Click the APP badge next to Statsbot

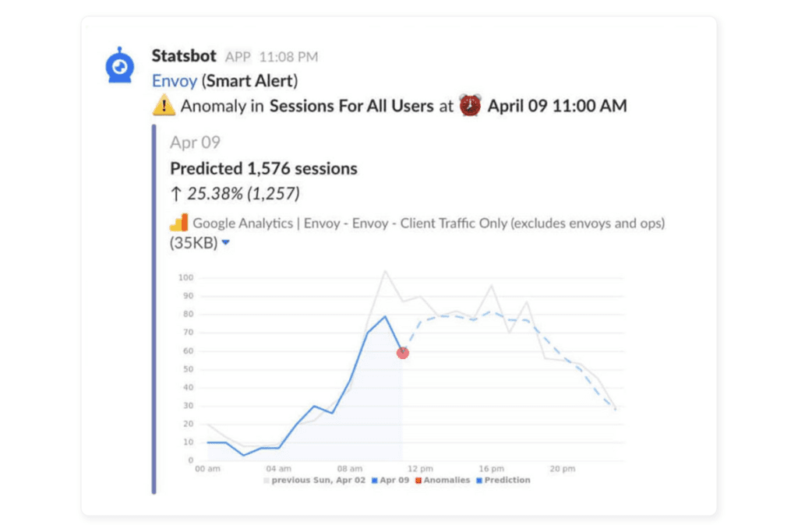pos(238,56)
